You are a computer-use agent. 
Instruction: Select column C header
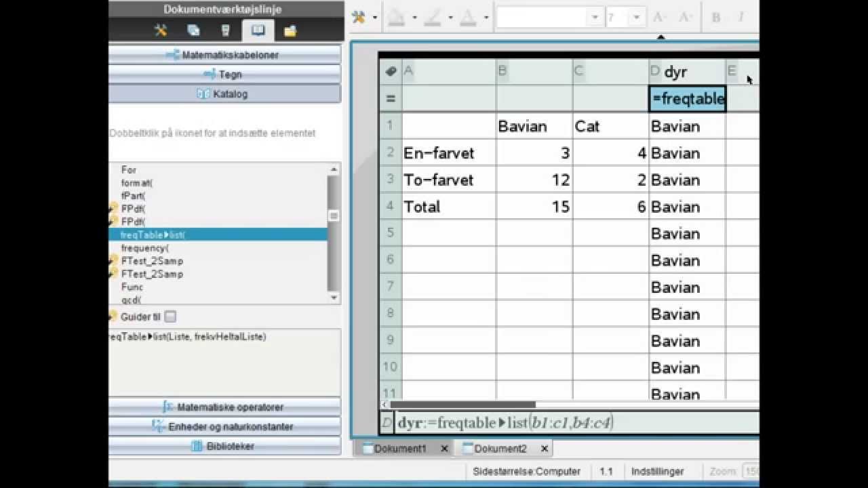(x=611, y=71)
